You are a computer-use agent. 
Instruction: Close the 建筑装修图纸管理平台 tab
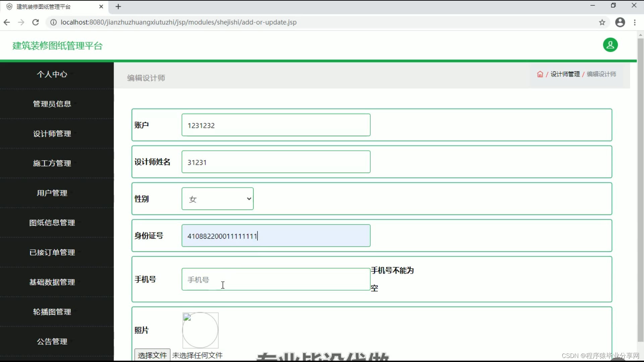[x=101, y=7]
